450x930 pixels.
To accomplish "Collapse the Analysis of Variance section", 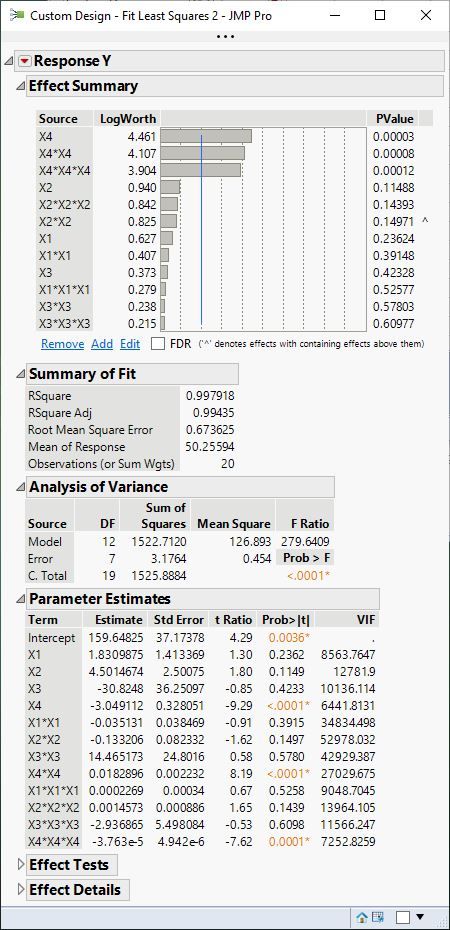I will coord(21,487).
